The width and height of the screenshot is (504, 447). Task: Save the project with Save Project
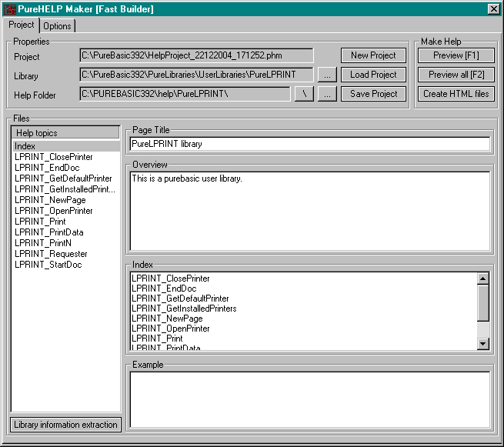tap(373, 94)
